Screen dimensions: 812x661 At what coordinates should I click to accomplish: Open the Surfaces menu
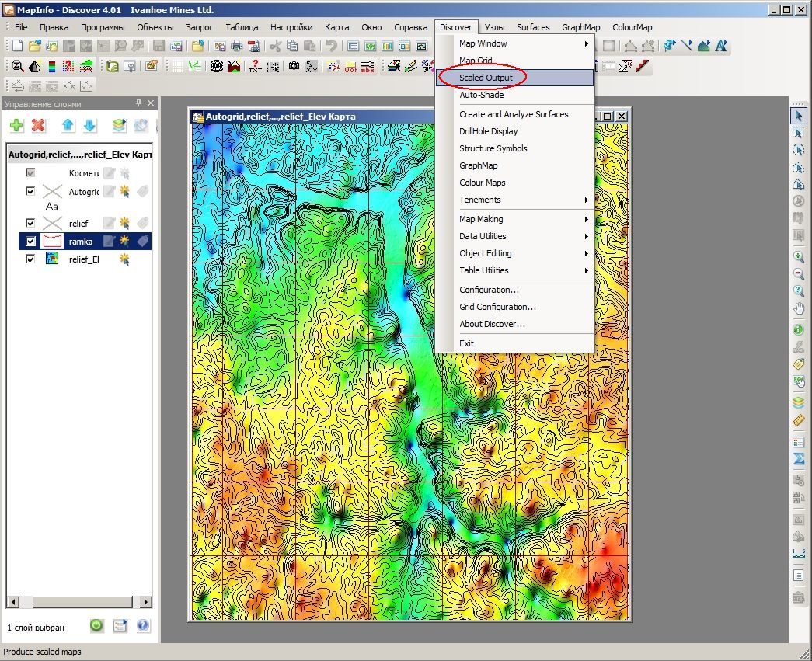[533, 27]
